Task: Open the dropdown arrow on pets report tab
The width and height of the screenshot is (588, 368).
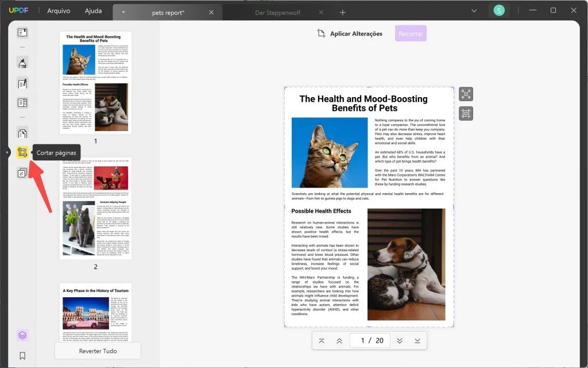Action: point(123,11)
